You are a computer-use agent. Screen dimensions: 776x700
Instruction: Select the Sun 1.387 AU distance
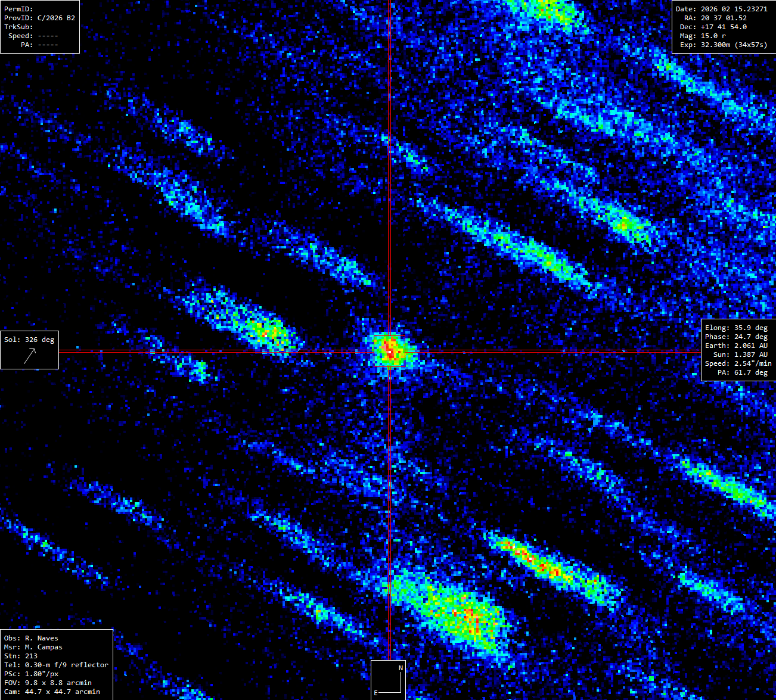[740, 354]
